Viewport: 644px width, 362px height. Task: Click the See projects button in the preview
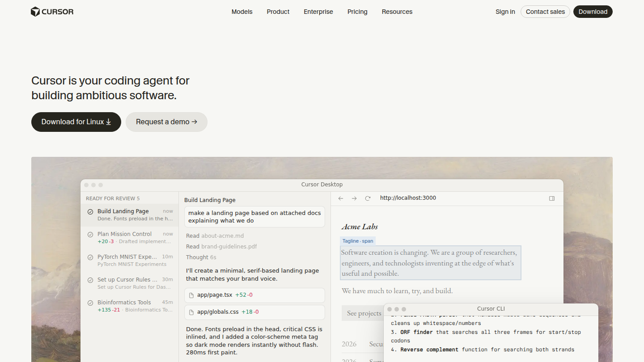click(363, 313)
